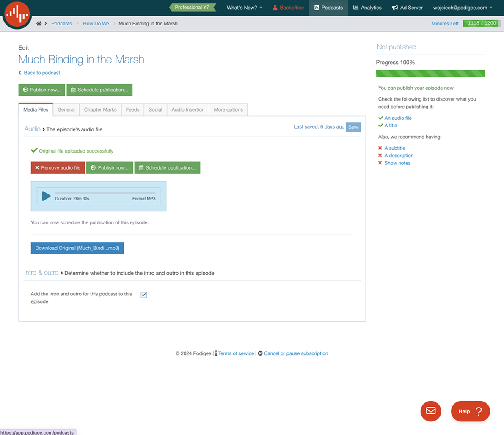This screenshot has height=435, width=504.
Task: Open Terms of service link
Action: 236,353
